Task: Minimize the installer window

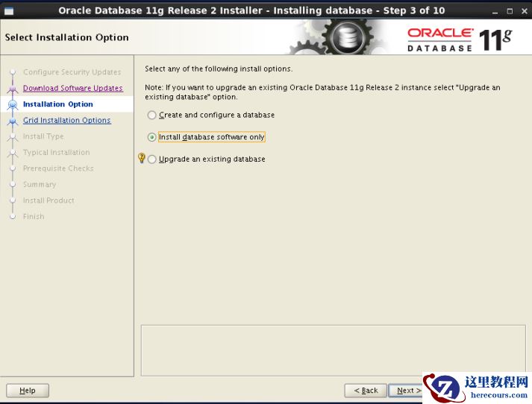Action: click(495, 11)
